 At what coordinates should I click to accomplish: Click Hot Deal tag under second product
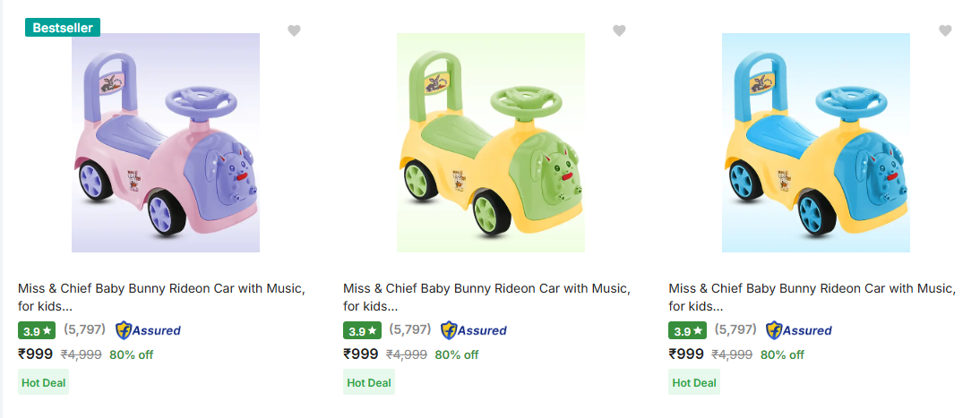(369, 382)
